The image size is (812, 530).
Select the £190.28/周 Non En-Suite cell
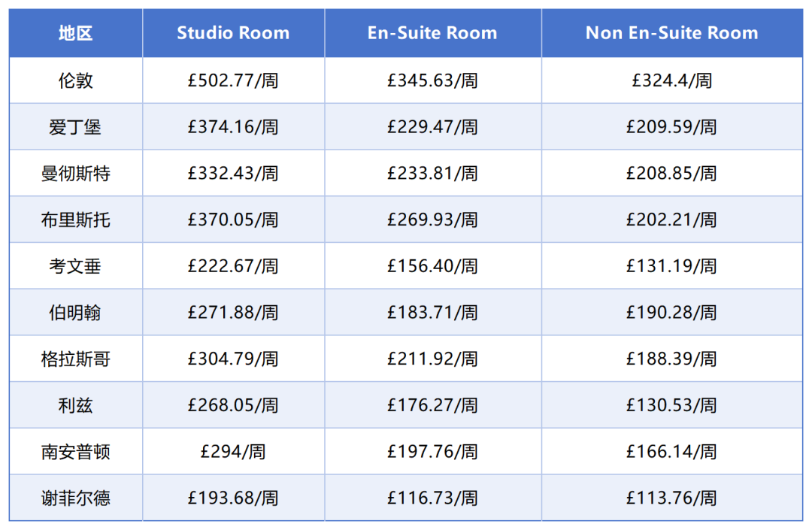[671, 313]
